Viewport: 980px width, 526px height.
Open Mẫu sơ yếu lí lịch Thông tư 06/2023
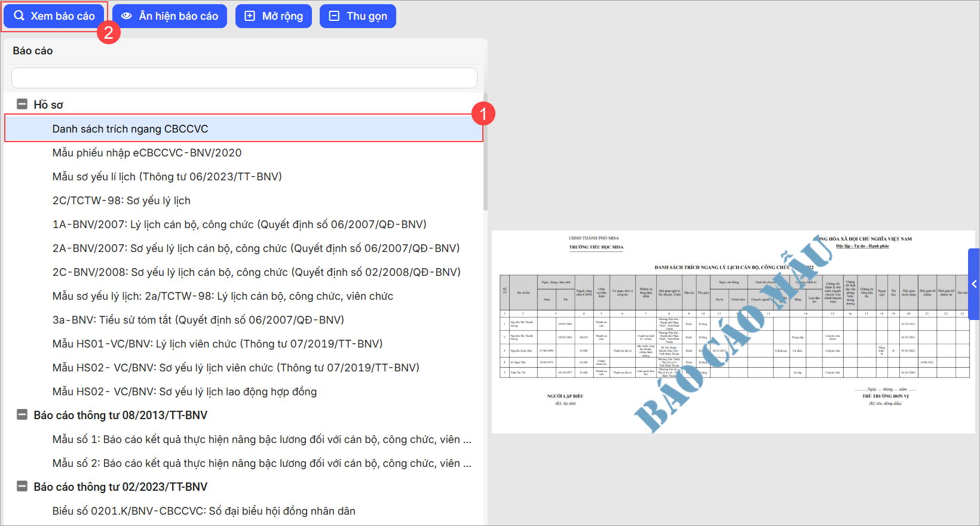pos(167,177)
